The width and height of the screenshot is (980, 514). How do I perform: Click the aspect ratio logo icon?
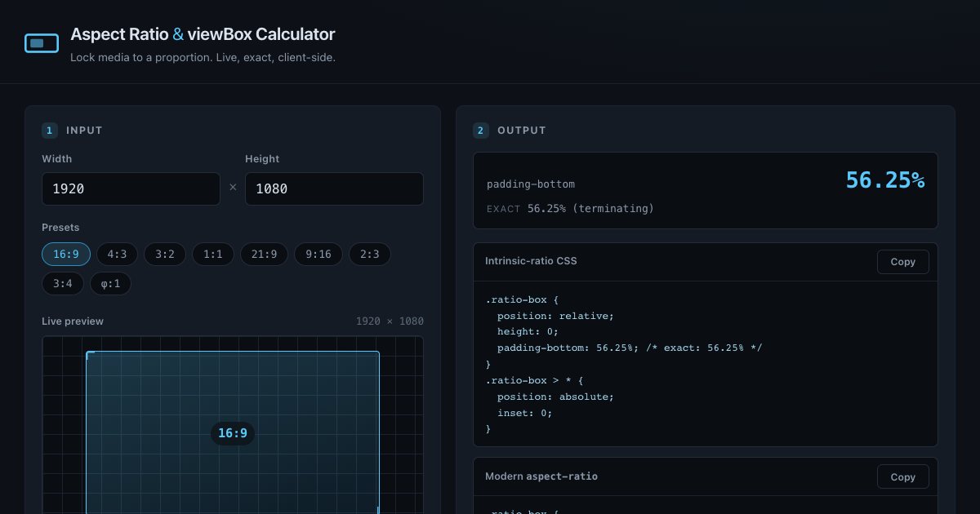(42, 43)
